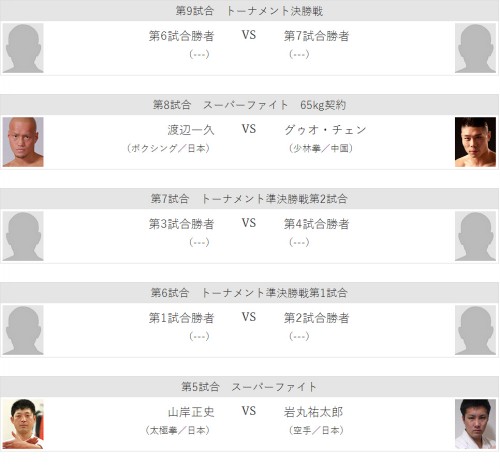Select the name 岩丸祐太郎

(x=313, y=412)
